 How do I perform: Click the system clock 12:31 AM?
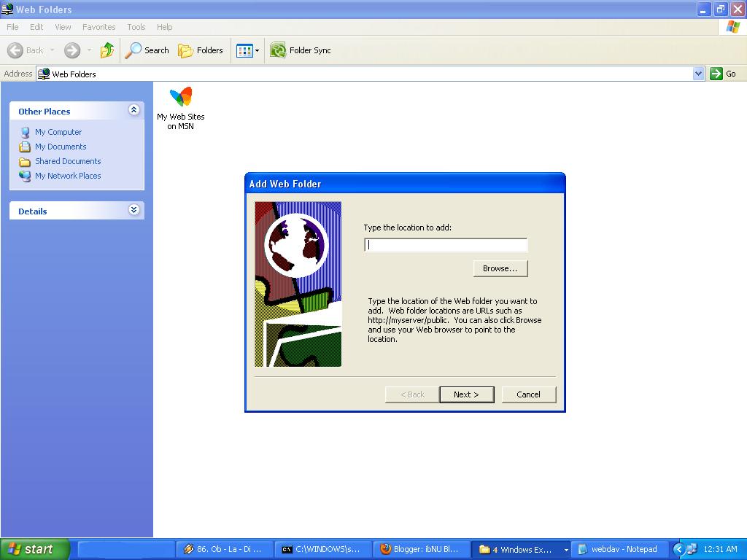pos(720,550)
